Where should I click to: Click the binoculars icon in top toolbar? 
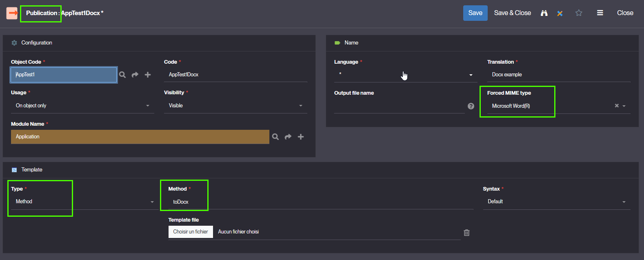pyautogui.click(x=544, y=13)
